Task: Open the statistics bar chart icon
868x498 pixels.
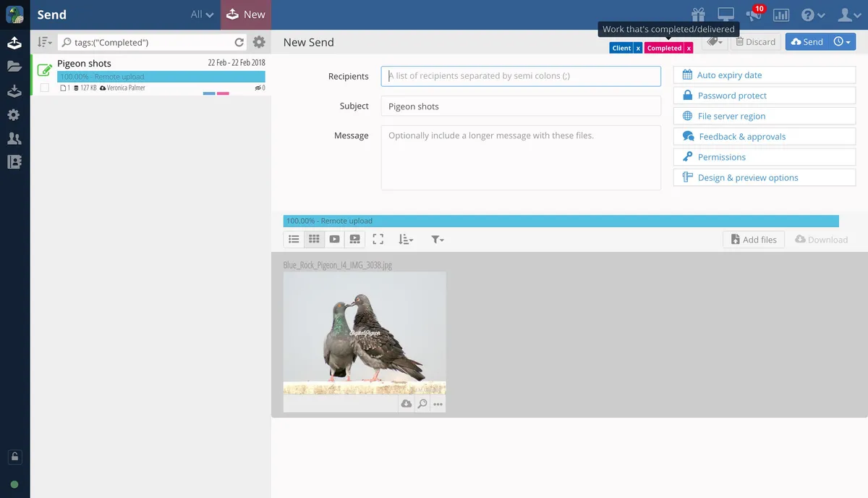Action: tap(781, 14)
